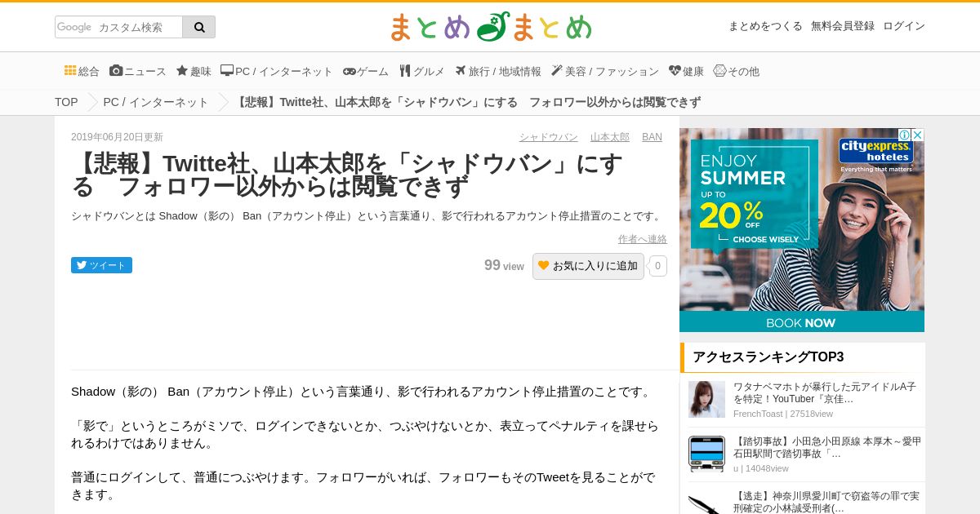Click ログイン link
This screenshot has height=514, width=980.
pos(904,26)
